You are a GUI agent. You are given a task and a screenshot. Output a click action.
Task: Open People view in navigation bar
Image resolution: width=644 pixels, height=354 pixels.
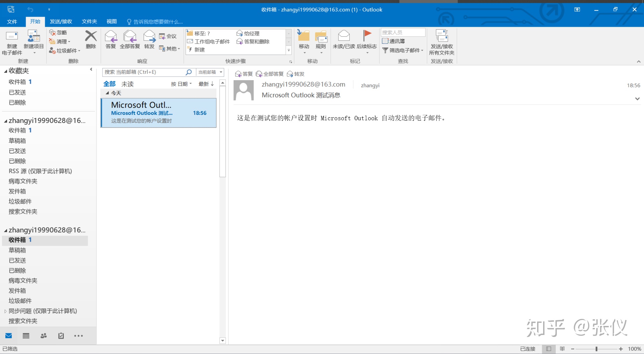pyautogui.click(x=43, y=336)
